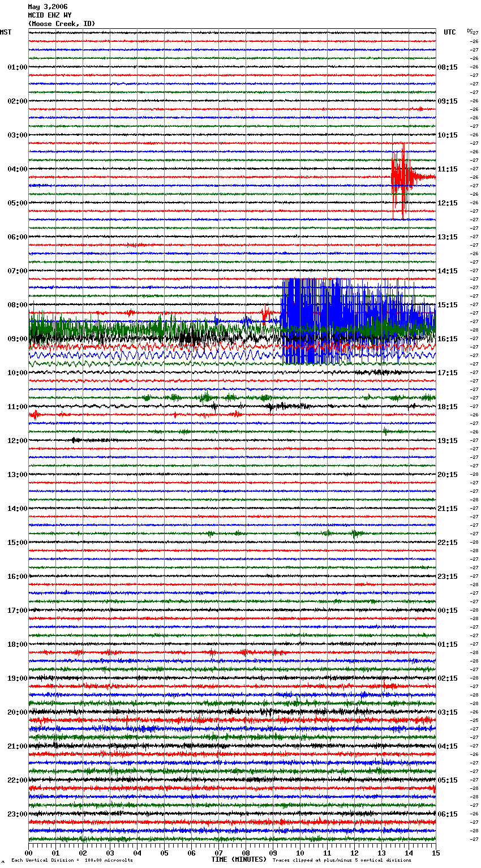The height and width of the screenshot is (868, 481).
Task: Click the '05' minute tick label
Action: pos(165,853)
